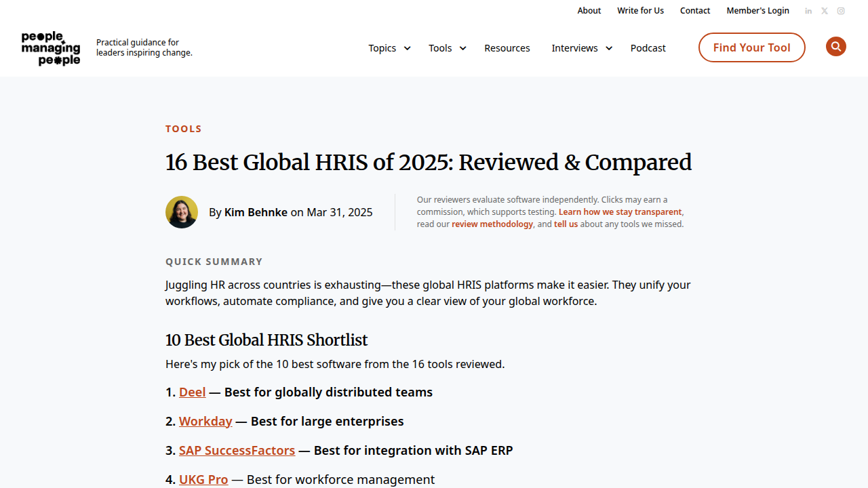The image size is (868, 488).
Task: Open the X (Twitter) social icon
Action: (x=825, y=11)
